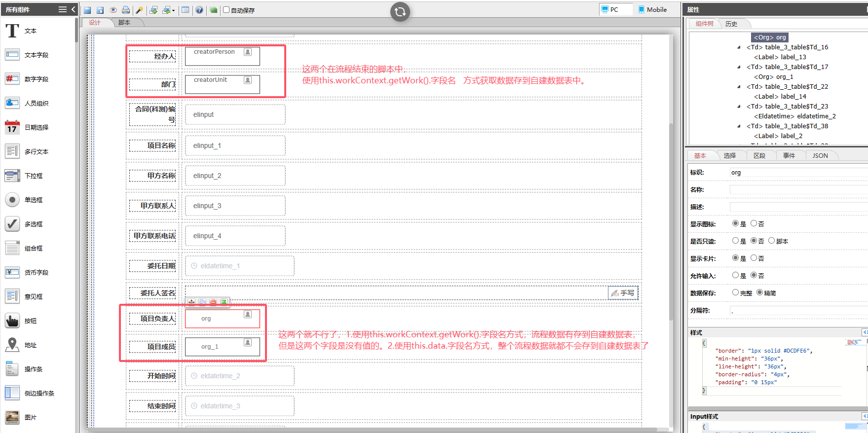This screenshot has height=433, width=868.
Task: Open the 选择 properties tab
Action: tap(730, 156)
